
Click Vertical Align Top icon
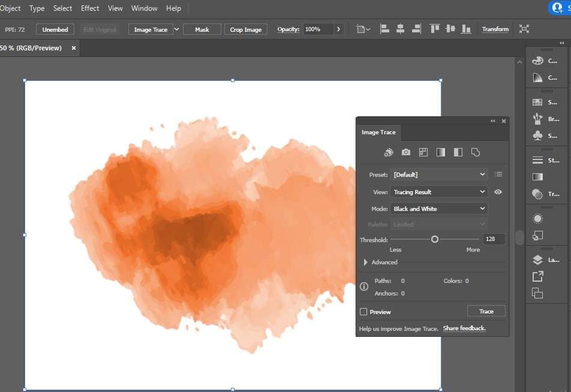(434, 29)
